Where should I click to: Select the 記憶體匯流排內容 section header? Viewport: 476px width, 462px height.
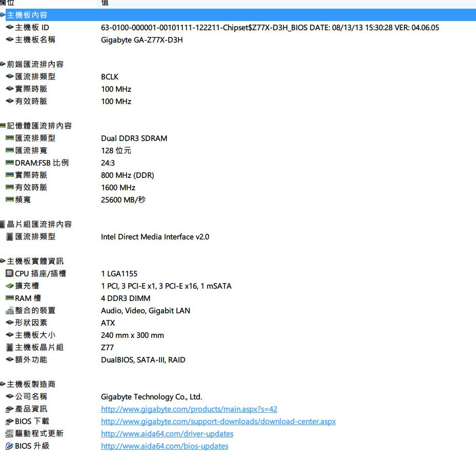pos(39,126)
